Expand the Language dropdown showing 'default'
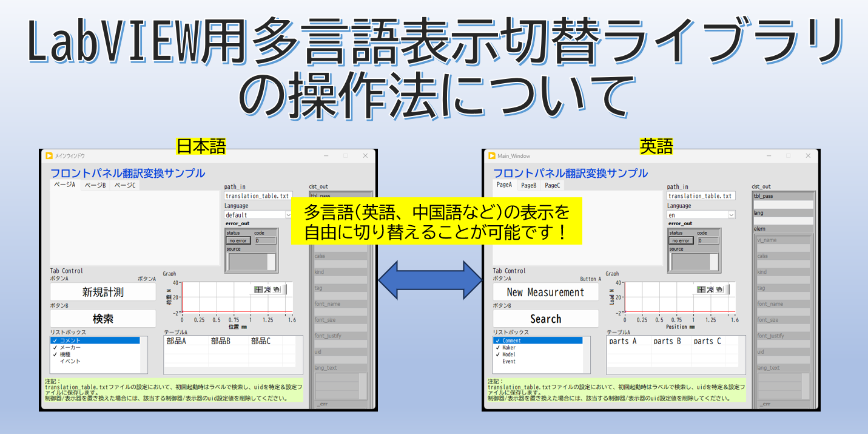Screen dimensions: 868x434 288,215
